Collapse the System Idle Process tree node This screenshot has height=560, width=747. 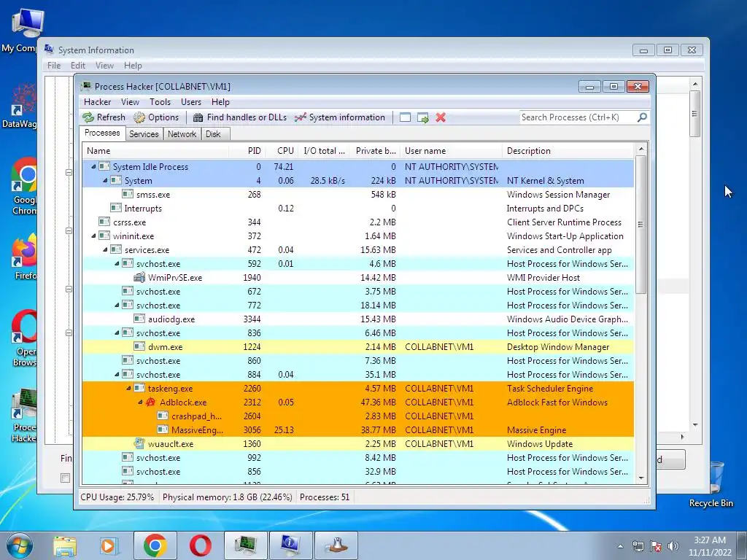point(93,167)
